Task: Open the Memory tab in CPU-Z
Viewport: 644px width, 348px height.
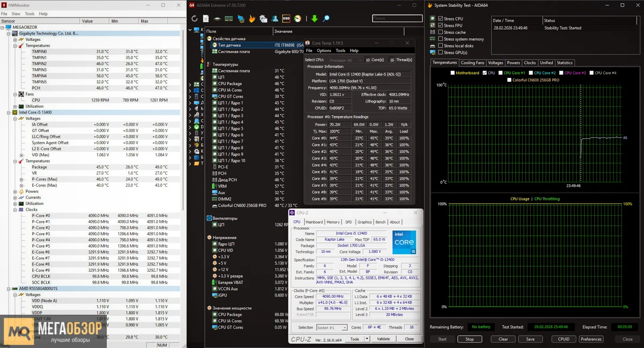Action: [333, 222]
